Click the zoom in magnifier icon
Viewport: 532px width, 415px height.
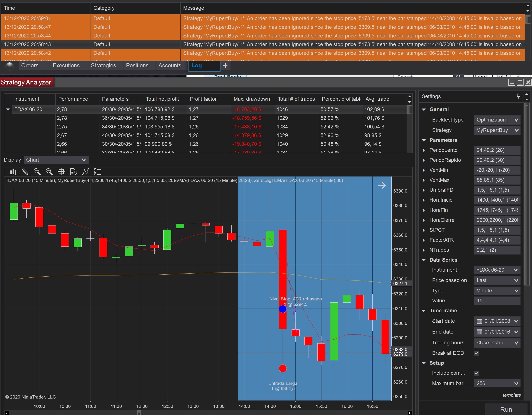[x=37, y=172]
